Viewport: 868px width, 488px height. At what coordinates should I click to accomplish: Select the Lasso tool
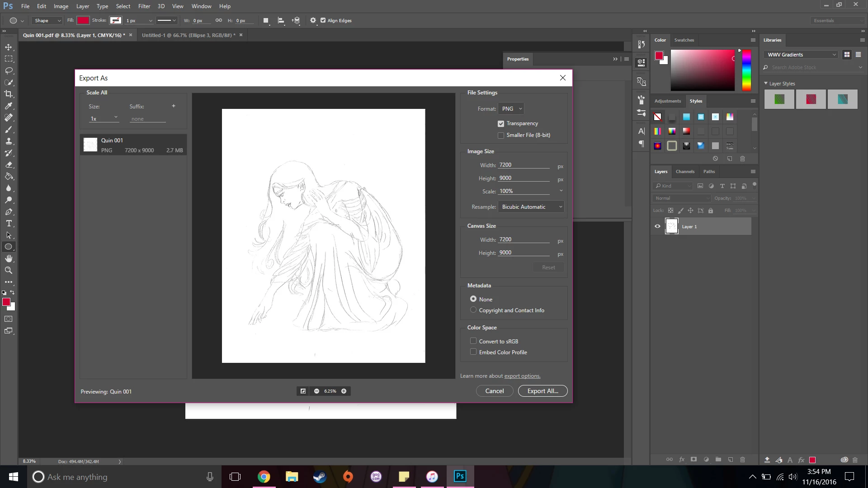click(9, 70)
